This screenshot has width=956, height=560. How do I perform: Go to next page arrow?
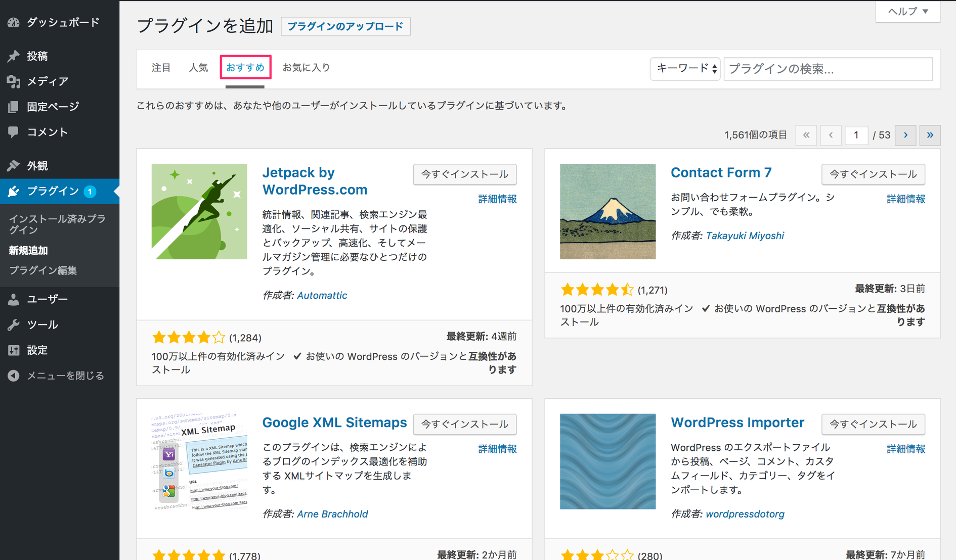(905, 135)
